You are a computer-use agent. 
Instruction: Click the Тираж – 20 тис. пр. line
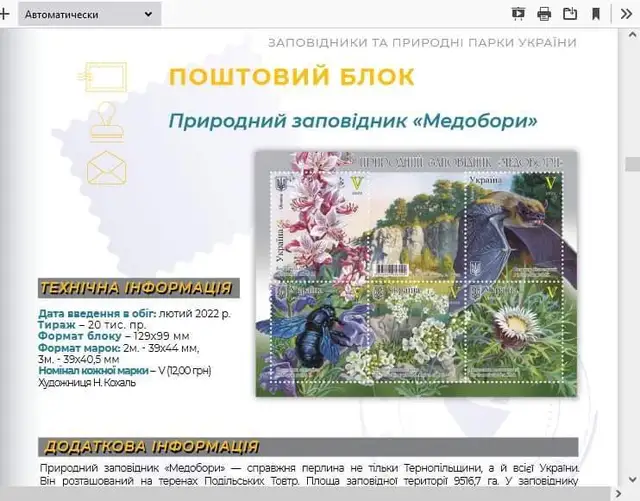pos(92,325)
